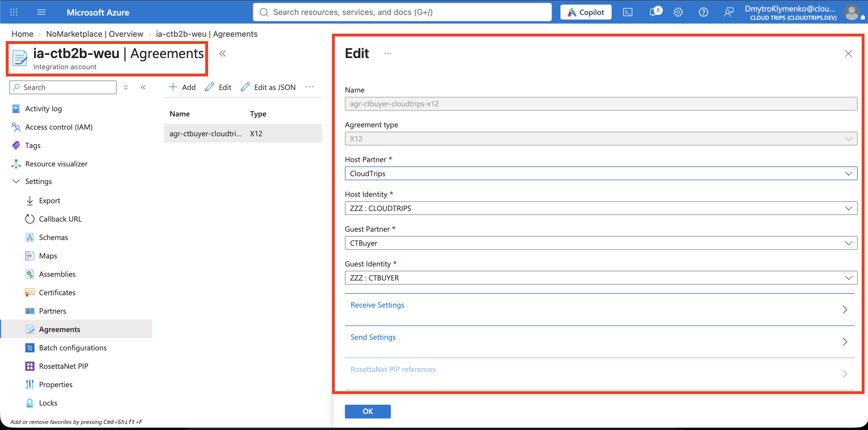Open more toolbar commands ellipsis

309,87
